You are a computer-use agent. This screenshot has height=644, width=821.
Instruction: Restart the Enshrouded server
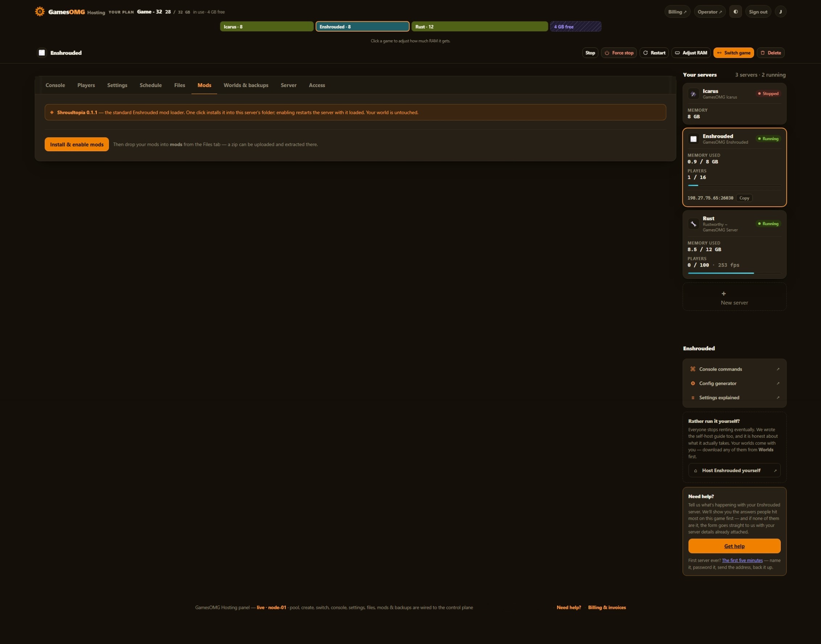coord(654,53)
